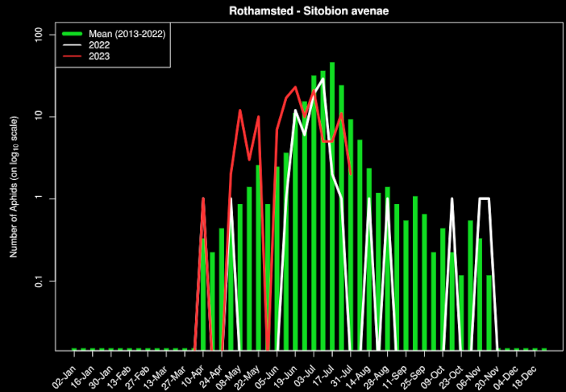Screen dimensions: 566x392
Task: Click the x-axis label '25-Sep'
Action: point(414,377)
